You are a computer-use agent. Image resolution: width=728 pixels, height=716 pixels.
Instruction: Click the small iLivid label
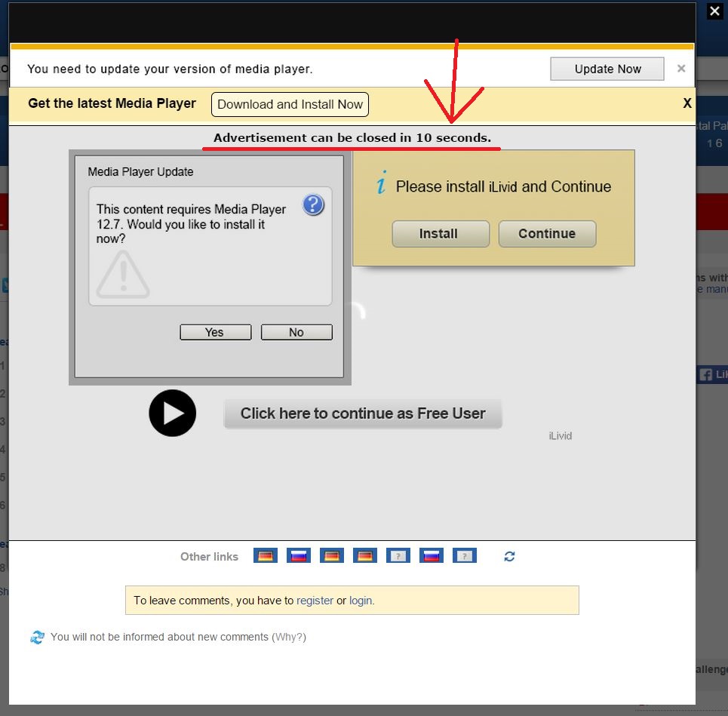[x=561, y=436]
